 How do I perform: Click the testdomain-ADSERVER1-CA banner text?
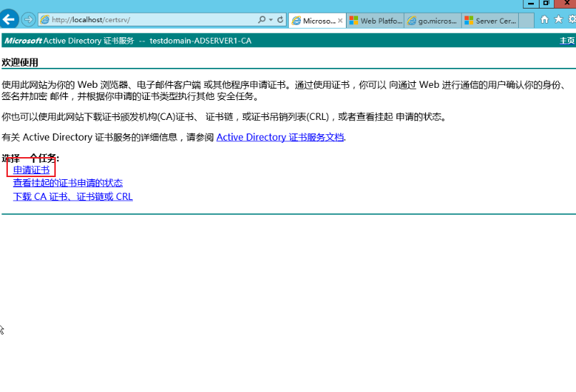[x=201, y=41]
